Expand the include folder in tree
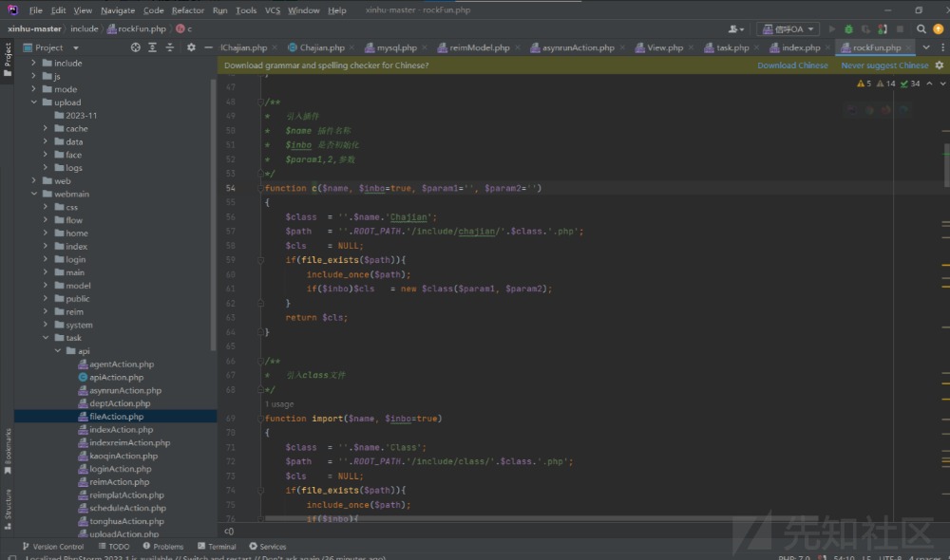Screen dimensions: 950x560 click(34, 64)
